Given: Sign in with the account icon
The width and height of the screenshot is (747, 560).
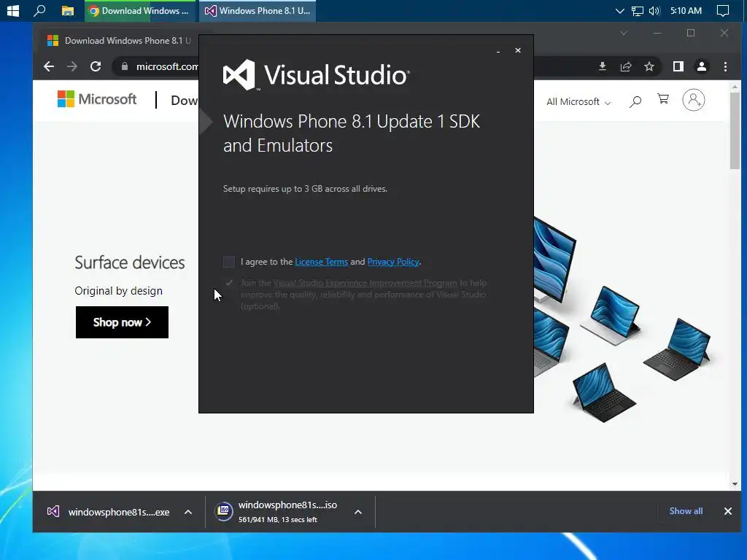Looking at the screenshot, I should coord(694,100).
